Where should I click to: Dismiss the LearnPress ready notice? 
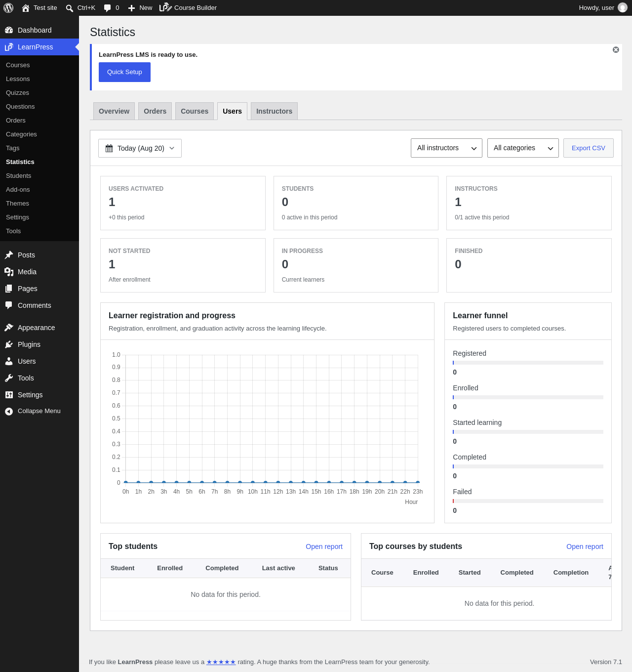point(616,50)
